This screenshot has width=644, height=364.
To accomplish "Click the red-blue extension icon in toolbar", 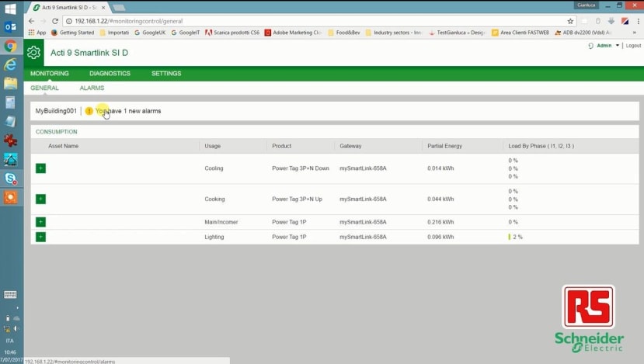I will pyautogui.click(x=625, y=21).
